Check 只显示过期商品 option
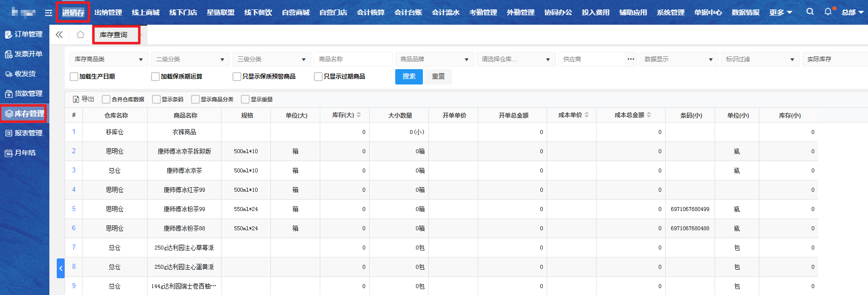Screen dimensions: 868x295 318,77
